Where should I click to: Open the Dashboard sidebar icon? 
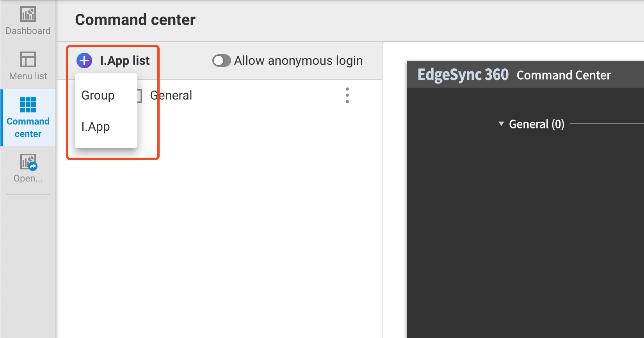[x=28, y=14]
